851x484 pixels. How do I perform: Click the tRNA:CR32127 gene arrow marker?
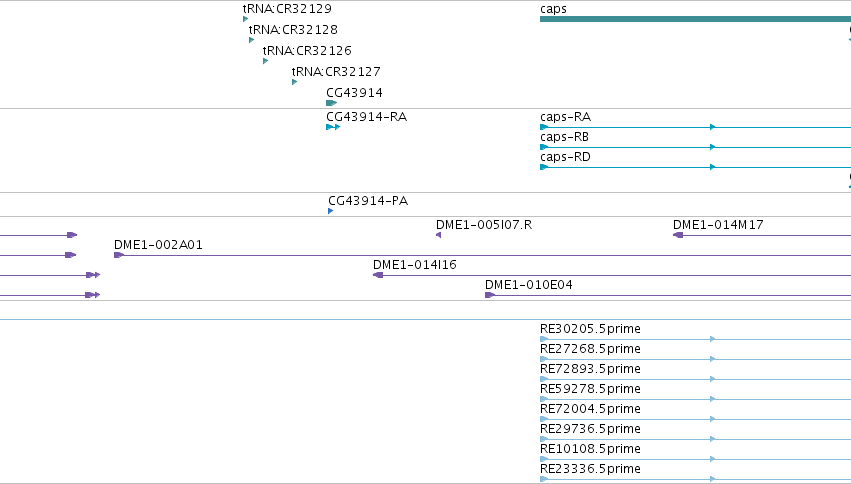[294, 82]
